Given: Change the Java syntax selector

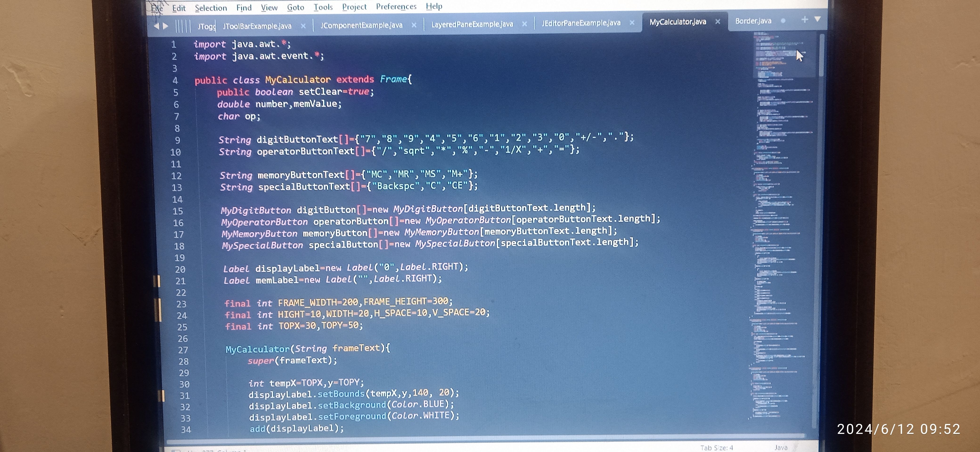Looking at the screenshot, I should pyautogui.click(x=781, y=448).
